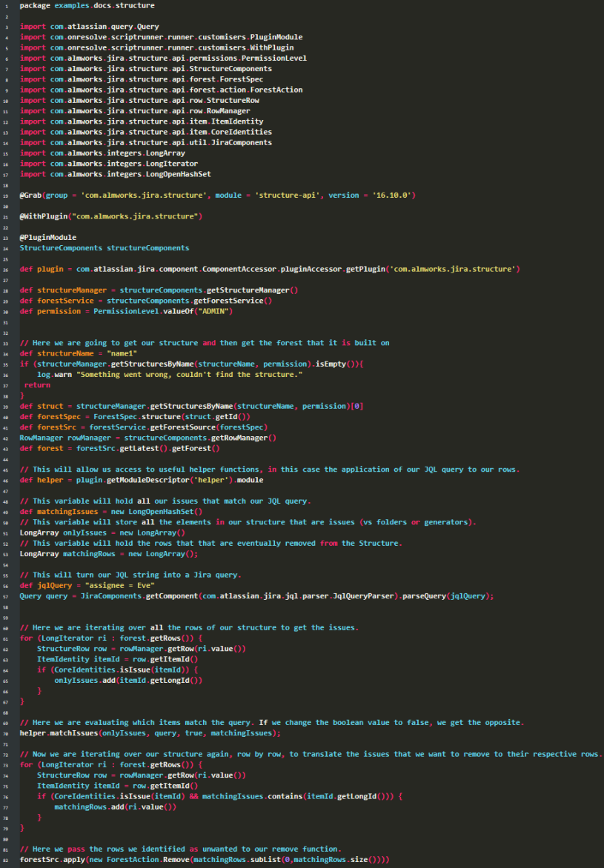Click the if statement checking isEmpty()
Image resolution: width=604 pixels, height=868 pixels.
(192, 364)
